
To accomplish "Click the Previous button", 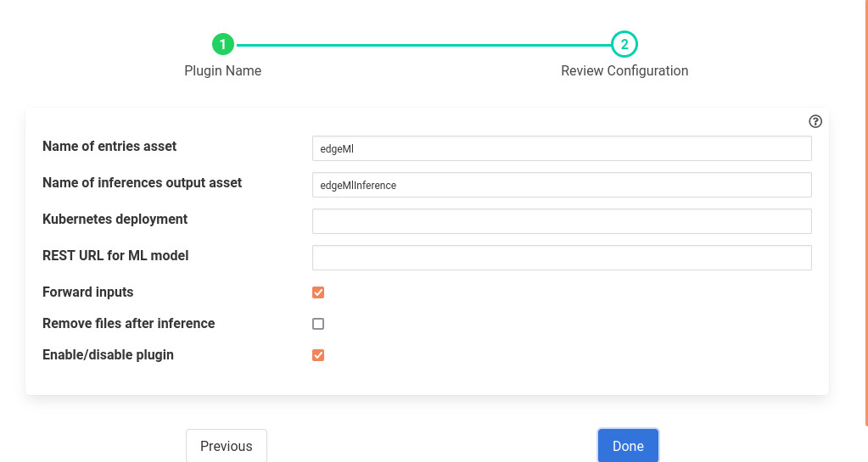I will [226, 446].
